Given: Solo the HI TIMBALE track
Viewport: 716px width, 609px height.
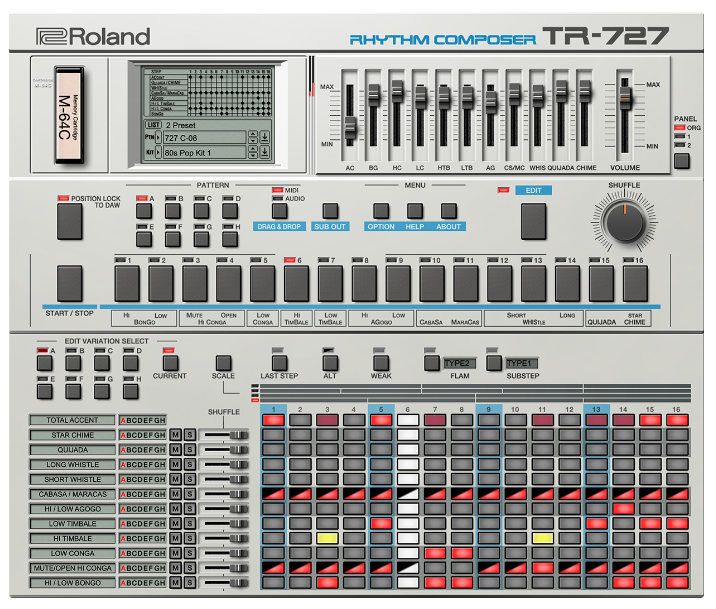Looking at the screenshot, I should pos(190,538).
